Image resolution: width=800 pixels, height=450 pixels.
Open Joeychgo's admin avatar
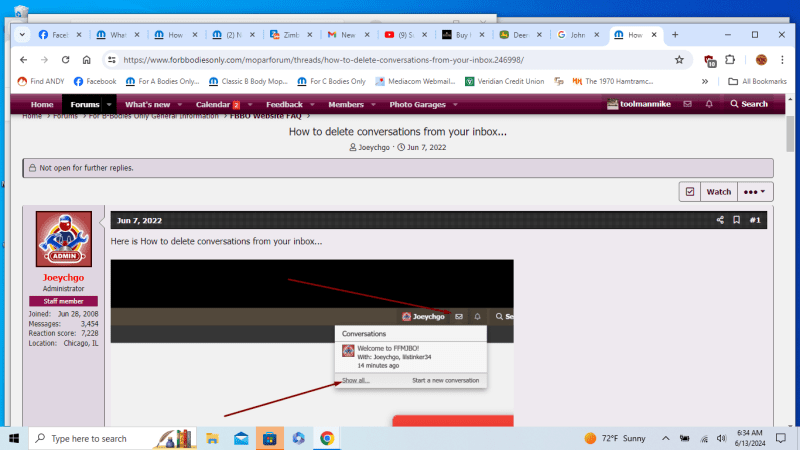point(64,239)
